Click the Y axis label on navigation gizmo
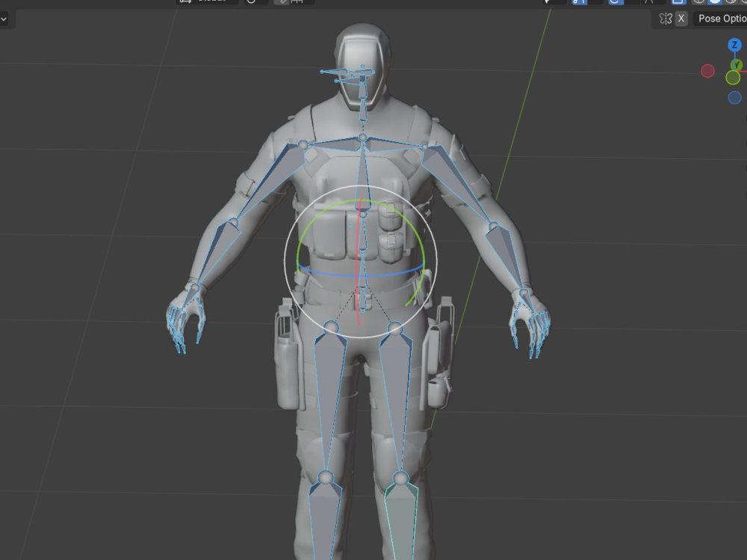Viewport: 747px width, 560px height. coord(737,64)
